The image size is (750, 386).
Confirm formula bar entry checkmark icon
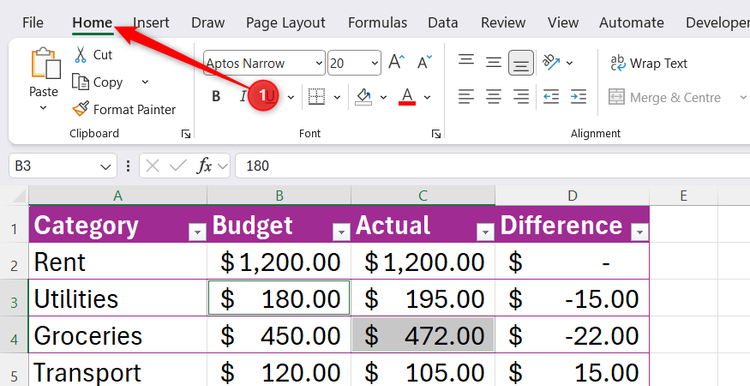(178, 166)
